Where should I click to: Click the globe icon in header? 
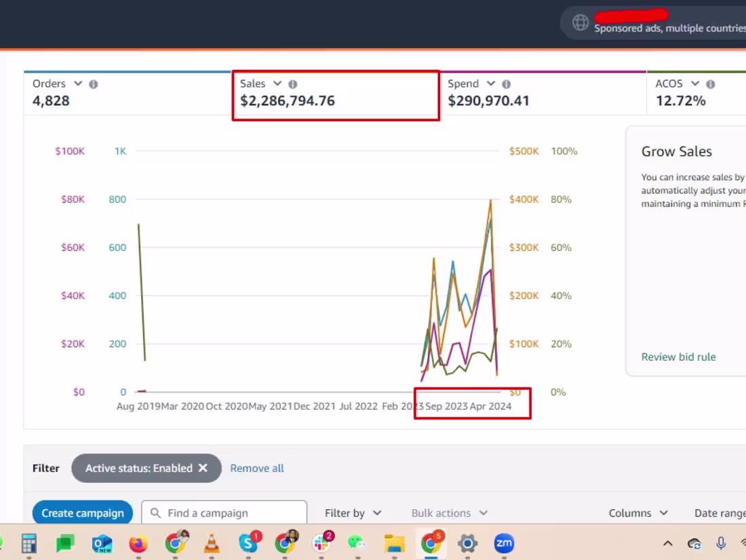[580, 22]
